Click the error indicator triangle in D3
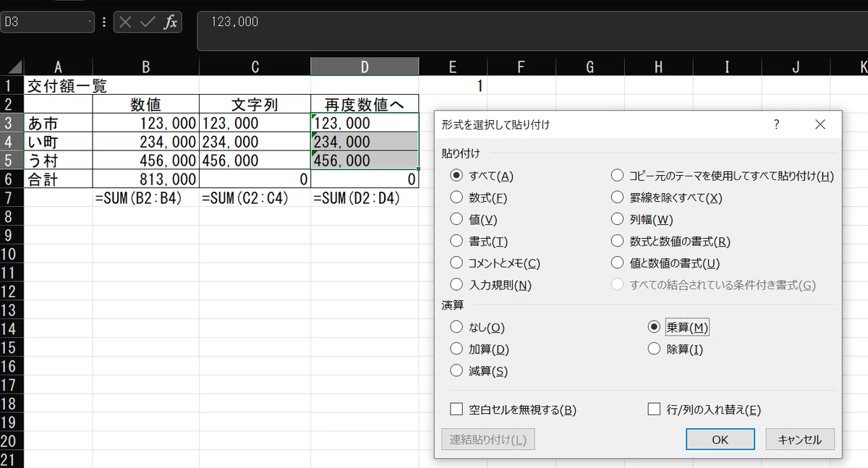The width and height of the screenshot is (868, 468). pos(314,116)
